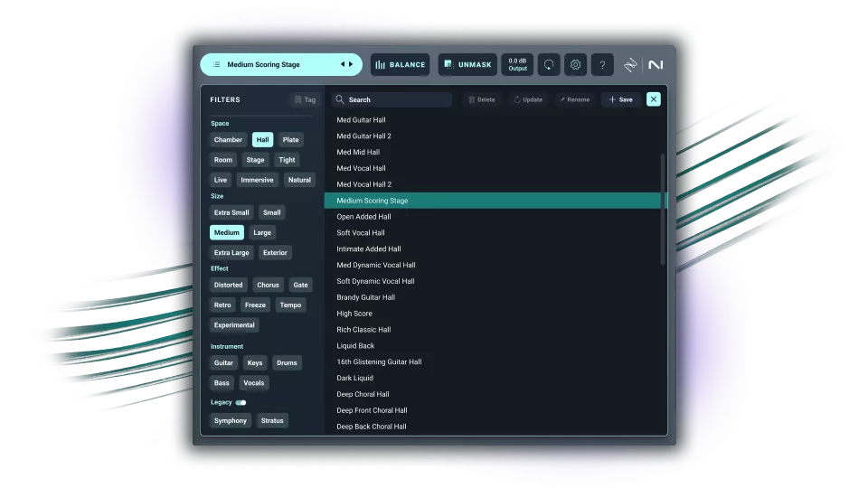Delete the selected preset

(x=482, y=99)
